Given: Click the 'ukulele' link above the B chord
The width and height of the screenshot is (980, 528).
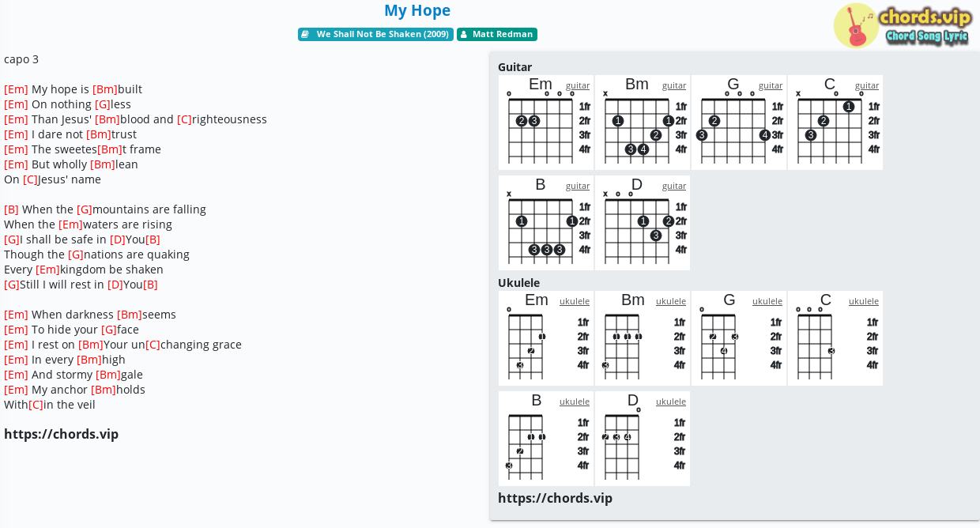Looking at the screenshot, I should point(575,402).
